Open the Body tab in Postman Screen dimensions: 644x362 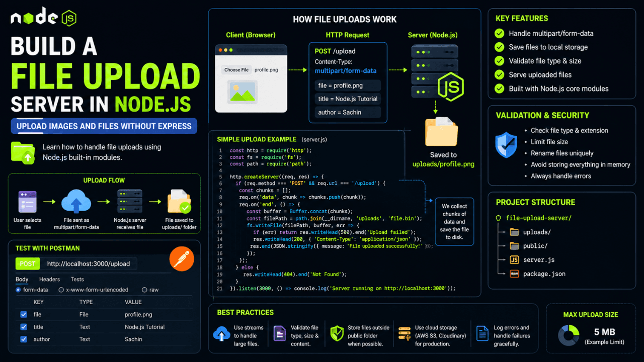click(22, 279)
